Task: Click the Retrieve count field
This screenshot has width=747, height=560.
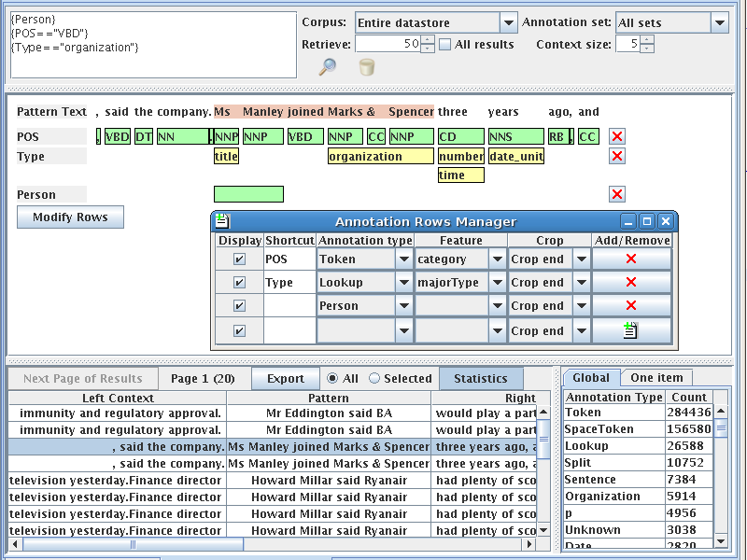Action: point(388,44)
